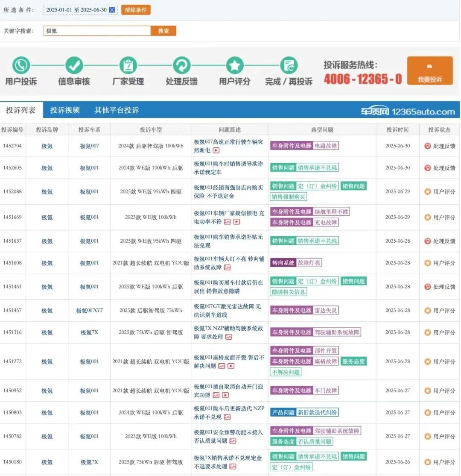
Task: Select the 投诉列表 tab
Action: point(21,110)
